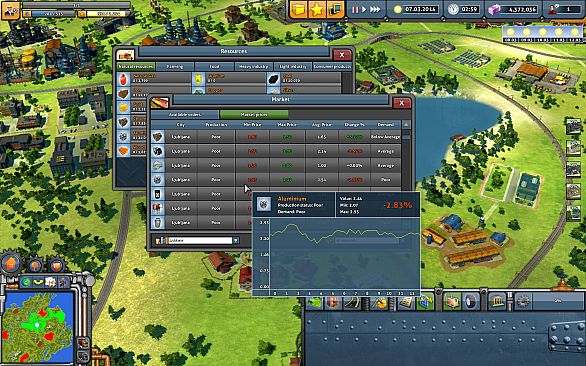This screenshot has width=586, height=366.
Task: Switch to Food tab in Resources window
Action: pos(214,67)
